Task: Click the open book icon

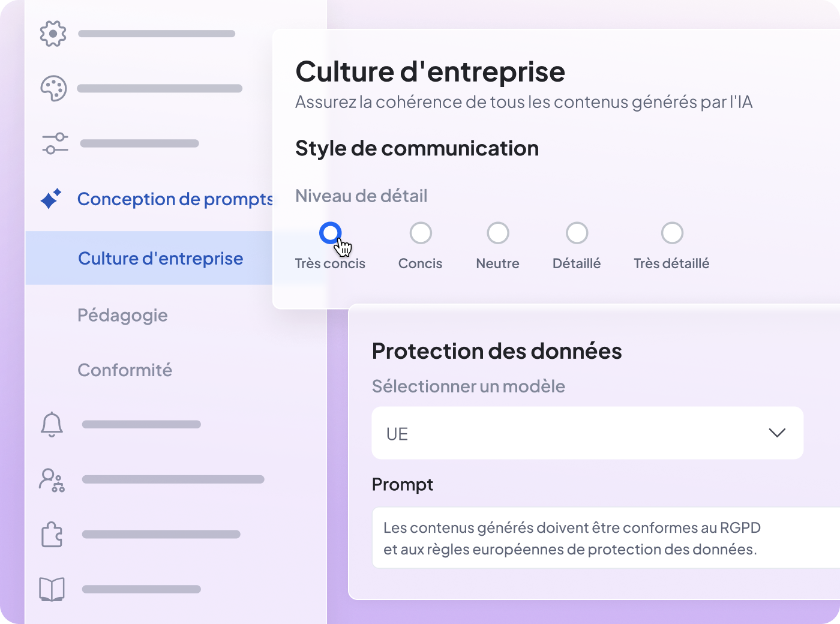Action: click(x=52, y=589)
